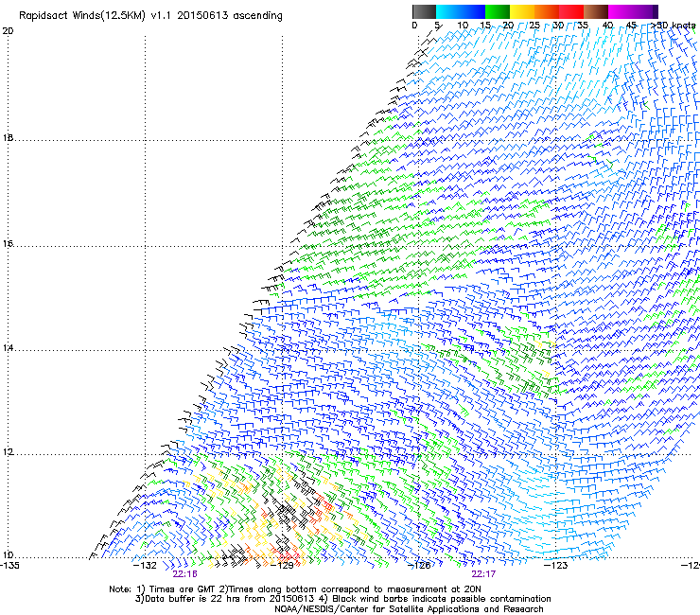The image size is (700, 615).
Task: Click the legend label 10
Action: (463, 26)
